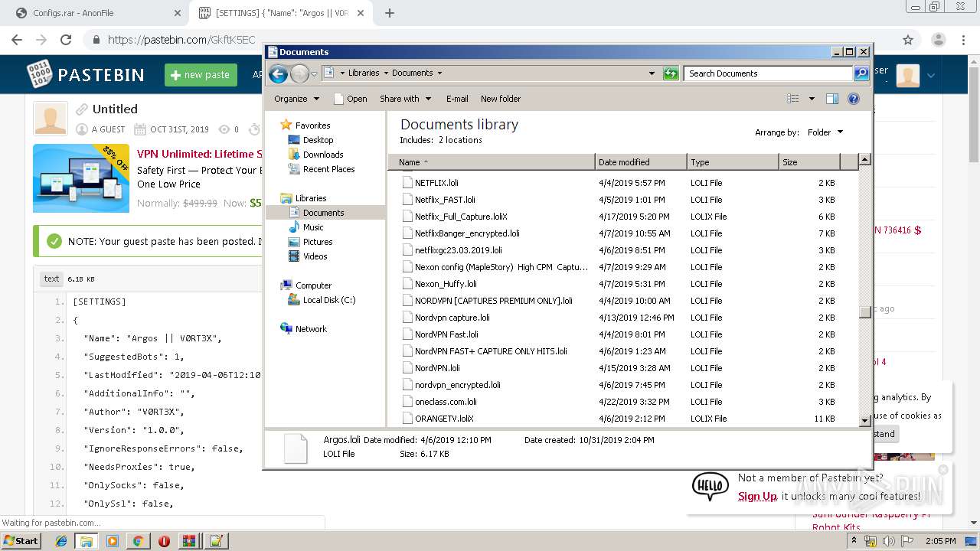Open the Music library
The image size is (980, 551).
[x=313, y=227]
